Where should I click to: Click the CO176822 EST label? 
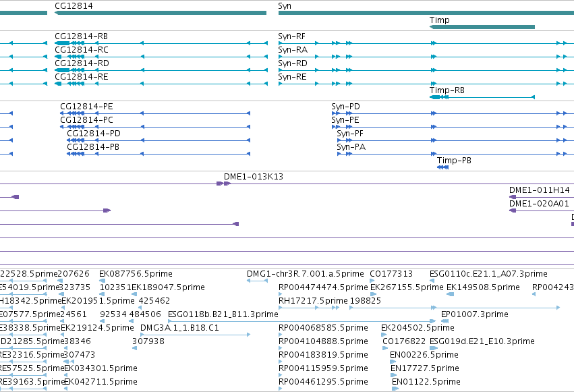404,341
